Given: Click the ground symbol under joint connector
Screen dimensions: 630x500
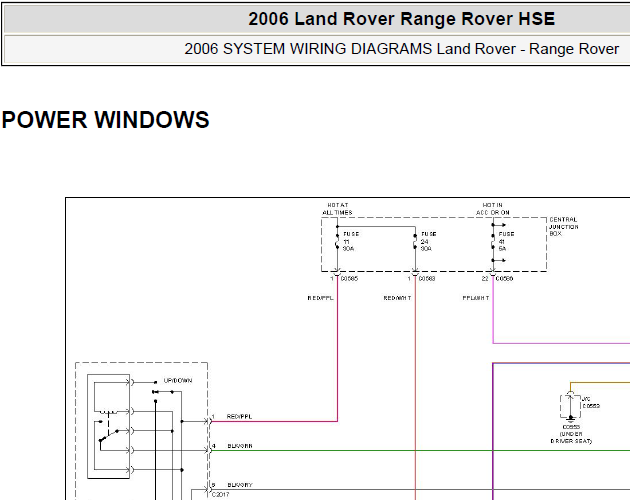Looking at the screenshot, I should [570, 419].
